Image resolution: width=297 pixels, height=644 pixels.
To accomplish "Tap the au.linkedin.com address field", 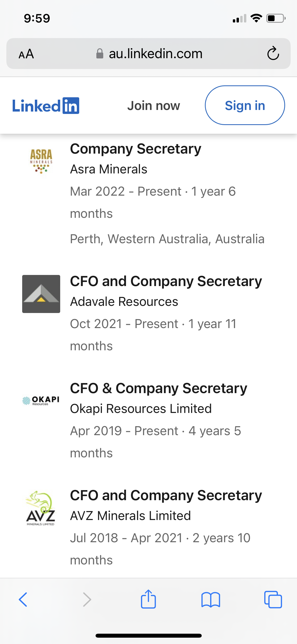I will coord(155,54).
